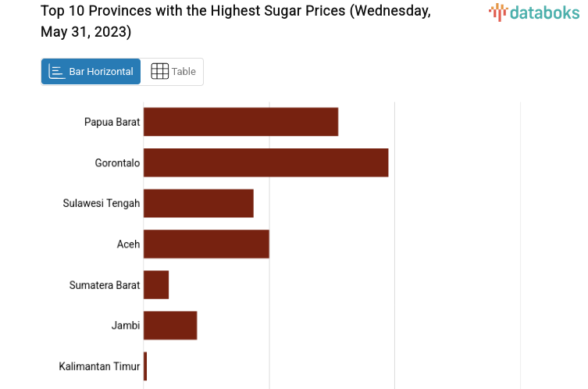Switch to the Table view
Image resolution: width=588 pixels, height=389 pixels.
tap(173, 72)
